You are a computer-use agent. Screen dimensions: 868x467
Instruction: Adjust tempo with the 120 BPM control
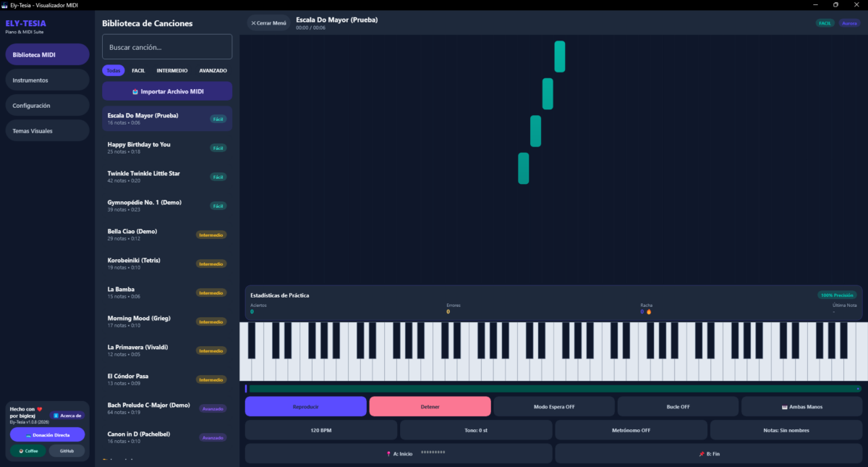click(x=321, y=430)
